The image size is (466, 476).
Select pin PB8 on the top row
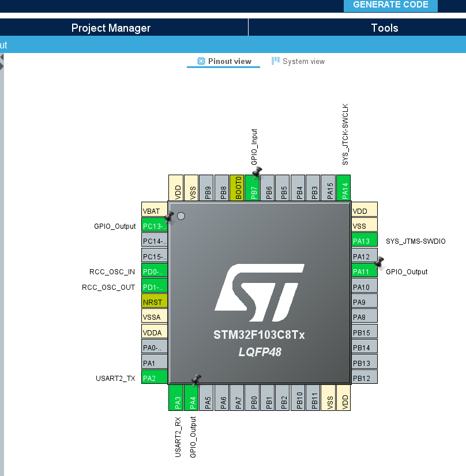(221, 188)
